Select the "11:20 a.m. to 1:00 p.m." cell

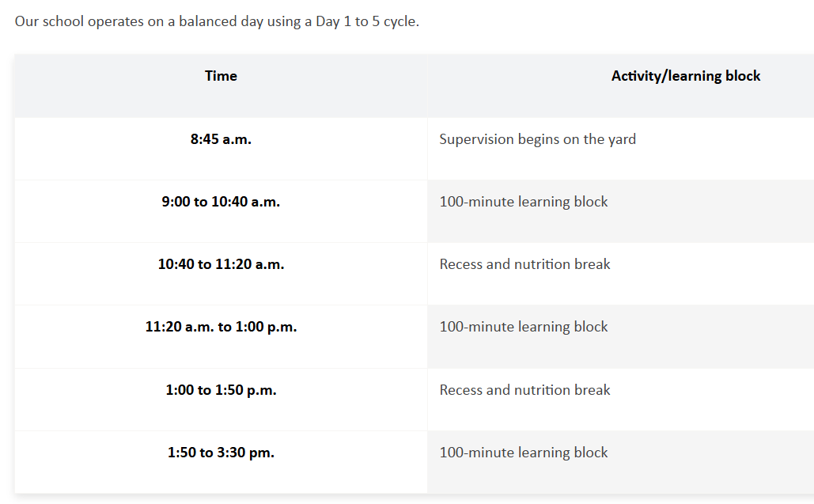(221, 327)
